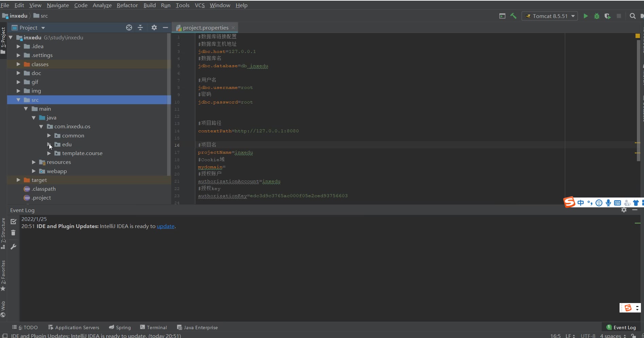Viewport: 644px width, 338px height.
Task: Click the locate-in-project target icon
Action: [x=129, y=27]
